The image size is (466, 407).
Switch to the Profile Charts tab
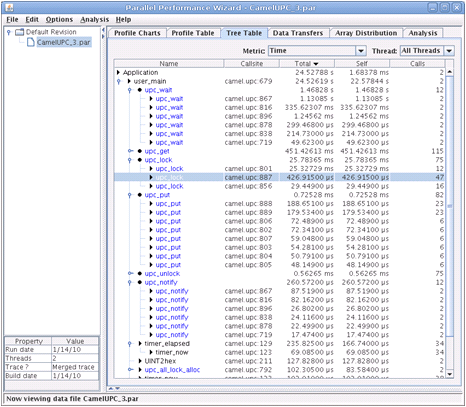click(x=137, y=33)
